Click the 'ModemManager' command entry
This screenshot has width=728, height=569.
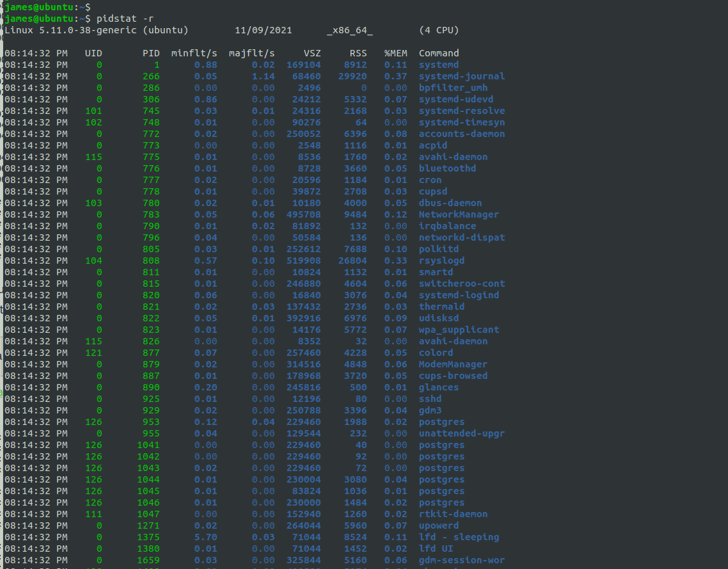pyautogui.click(x=453, y=364)
